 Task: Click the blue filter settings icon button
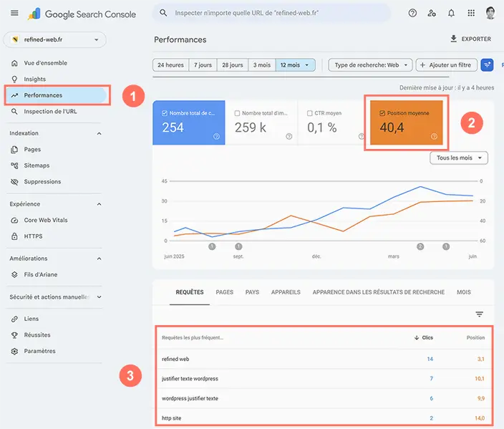pos(487,65)
